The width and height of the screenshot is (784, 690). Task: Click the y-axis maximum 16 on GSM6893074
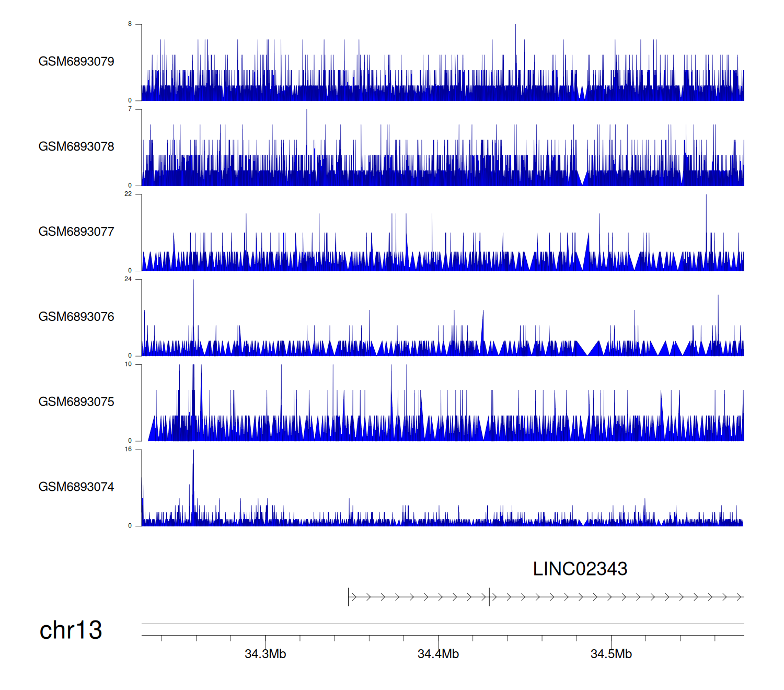click(x=128, y=450)
